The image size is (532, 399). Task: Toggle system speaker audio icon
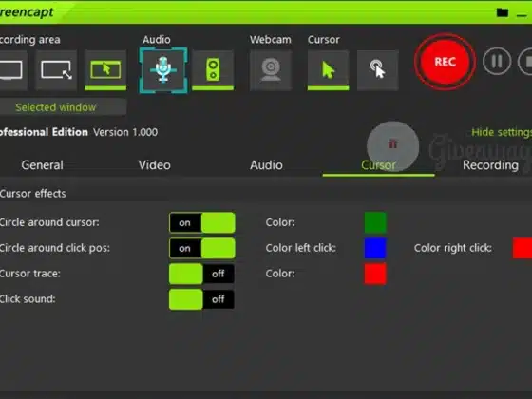click(213, 70)
